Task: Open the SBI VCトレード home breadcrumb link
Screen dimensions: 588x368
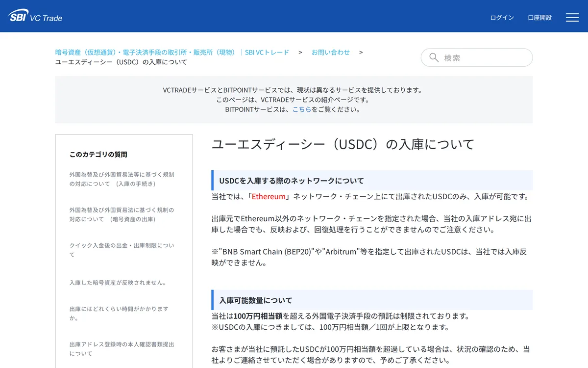Action: (x=172, y=52)
